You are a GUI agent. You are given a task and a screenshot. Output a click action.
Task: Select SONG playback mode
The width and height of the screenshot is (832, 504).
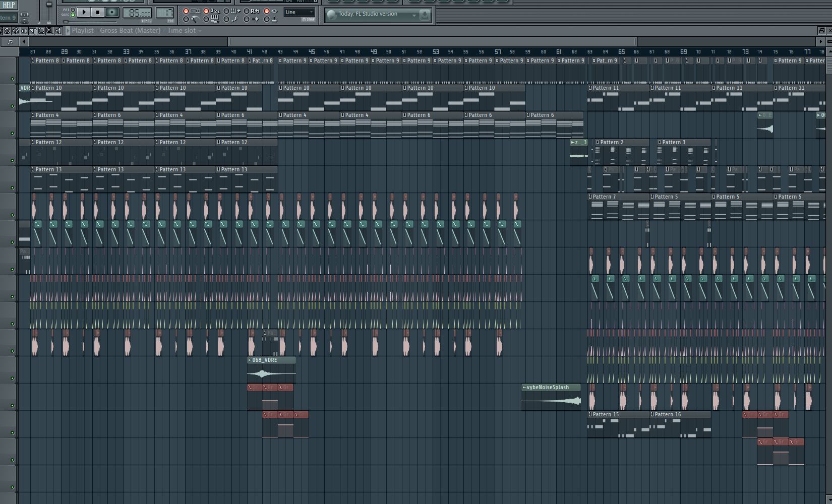coord(73,15)
